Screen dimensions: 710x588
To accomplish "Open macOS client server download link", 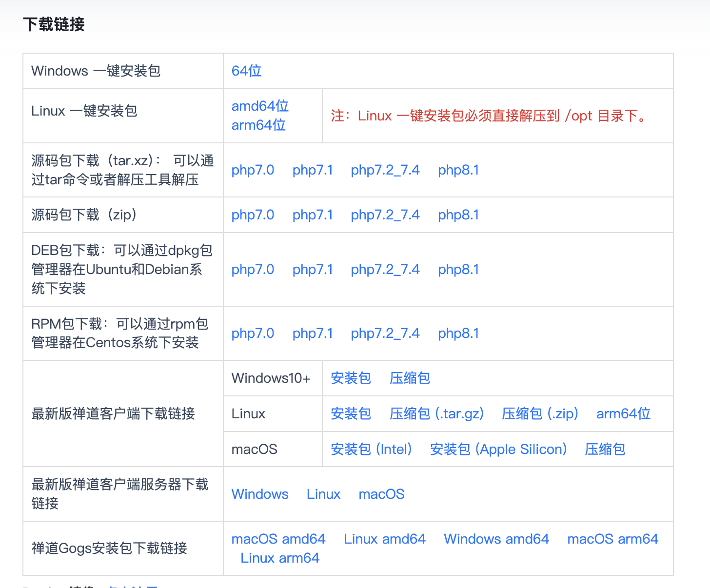I will point(381,494).
